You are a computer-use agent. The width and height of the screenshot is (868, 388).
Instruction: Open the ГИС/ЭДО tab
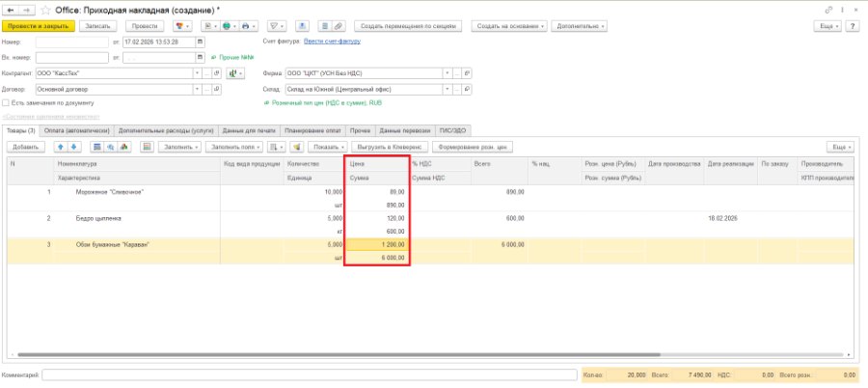pos(453,131)
